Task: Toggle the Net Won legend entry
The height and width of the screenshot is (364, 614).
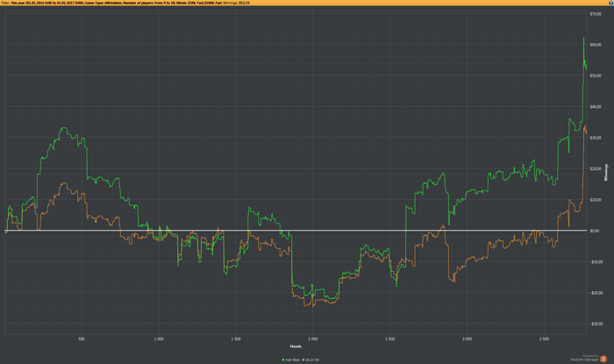Action: (290, 360)
